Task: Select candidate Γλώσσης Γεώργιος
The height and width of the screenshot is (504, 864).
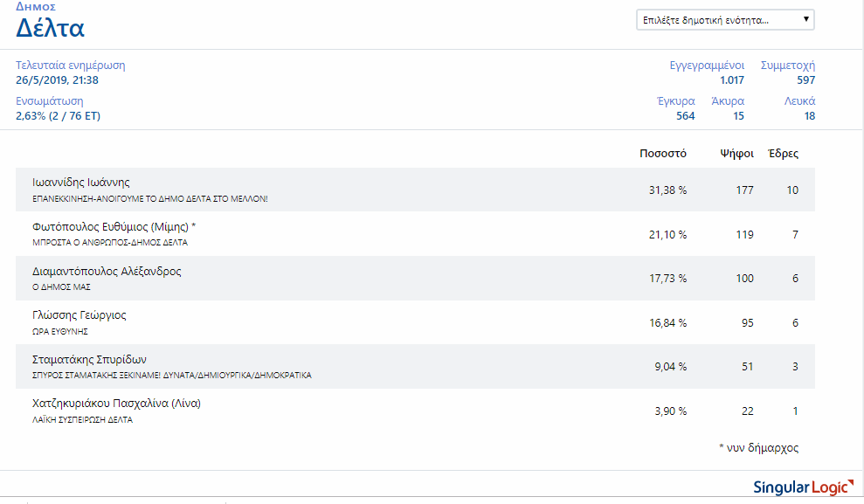Action: (x=79, y=315)
